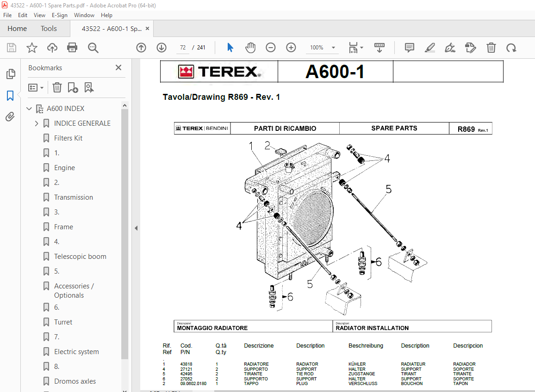Image resolution: width=535 pixels, height=392 pixels.
Task: Switch to the Tools tab
Action: point(49,29)
